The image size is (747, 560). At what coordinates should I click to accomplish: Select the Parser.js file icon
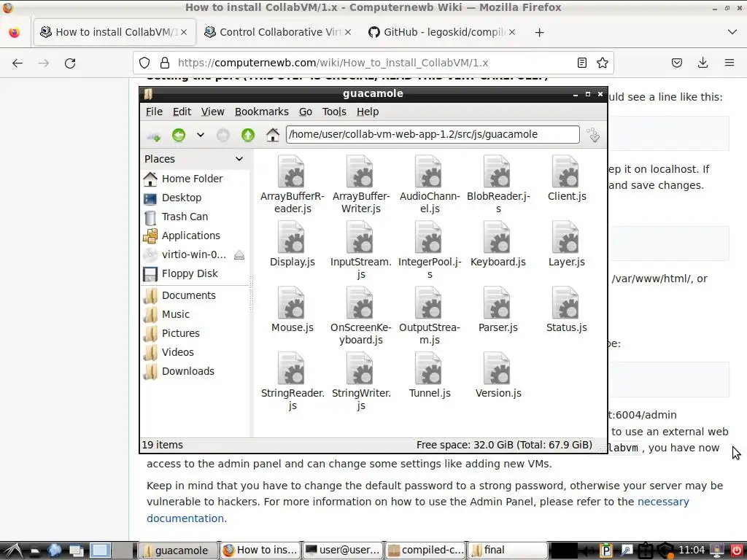coord(498,303)
